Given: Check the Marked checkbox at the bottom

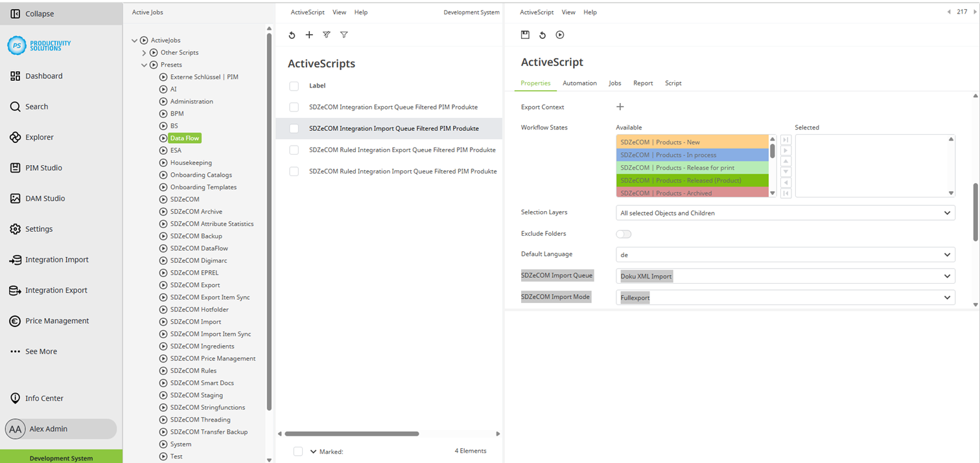Looking at the screenshot, I should pyautogui.click(x=297, y=451).
